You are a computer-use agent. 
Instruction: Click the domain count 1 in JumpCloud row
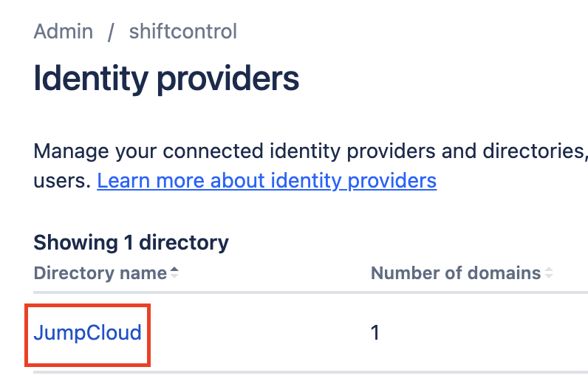click(x=375, y=332)
